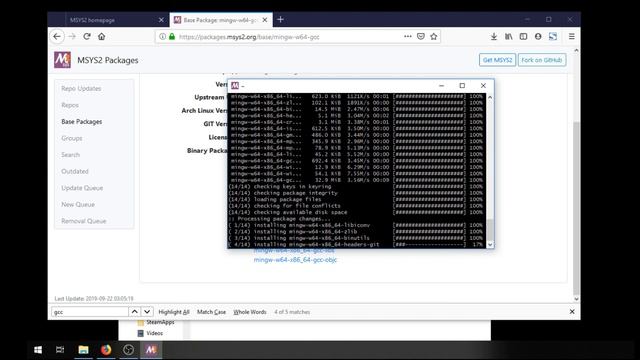Open Update Queue in the sidebar
This screenshot has height=360, width=640.
click(82, 188)
